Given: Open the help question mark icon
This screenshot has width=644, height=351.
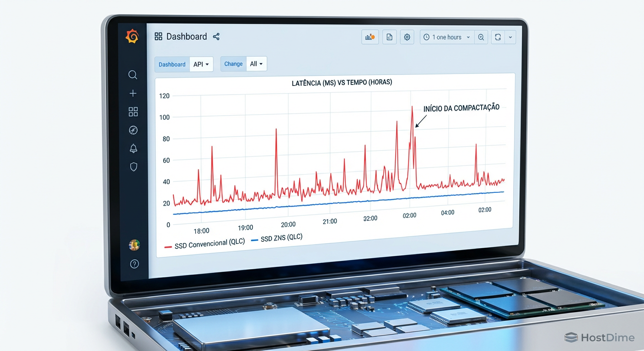Looking at the screenshot, I should click(134, 264).
